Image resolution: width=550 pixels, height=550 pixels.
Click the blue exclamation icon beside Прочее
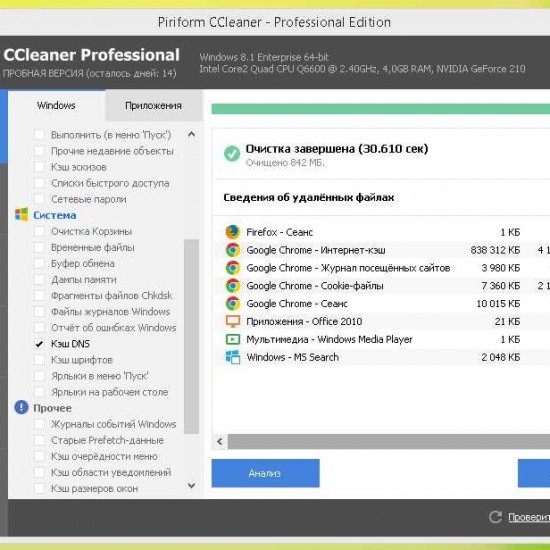[x=21, y=407]
